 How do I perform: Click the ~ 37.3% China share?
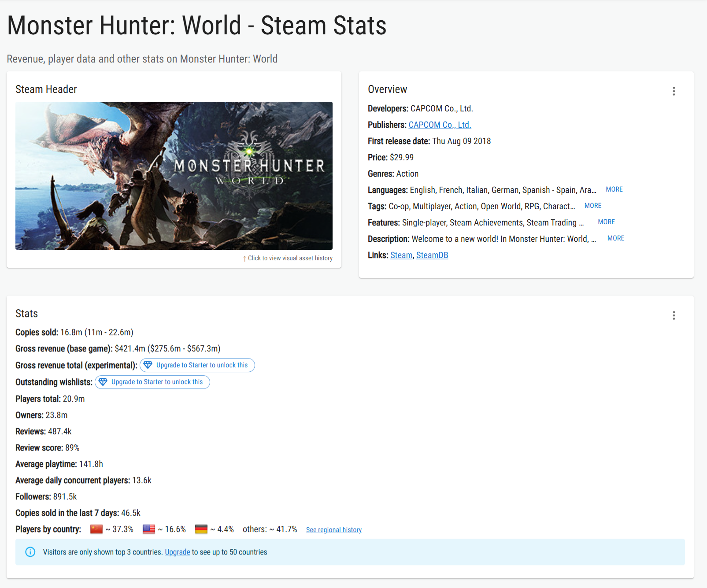pos(119,529)
